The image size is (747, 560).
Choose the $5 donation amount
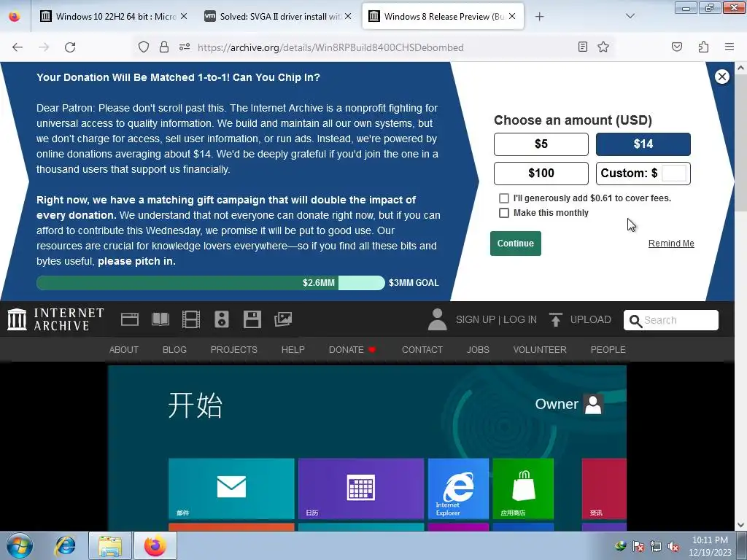click(541, 144)
